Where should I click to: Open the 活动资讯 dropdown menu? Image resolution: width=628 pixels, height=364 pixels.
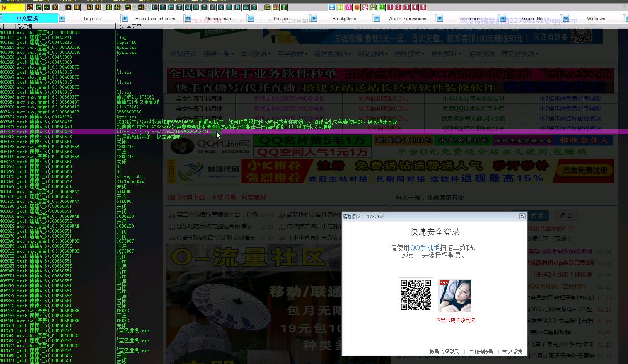tap(254, 53)
